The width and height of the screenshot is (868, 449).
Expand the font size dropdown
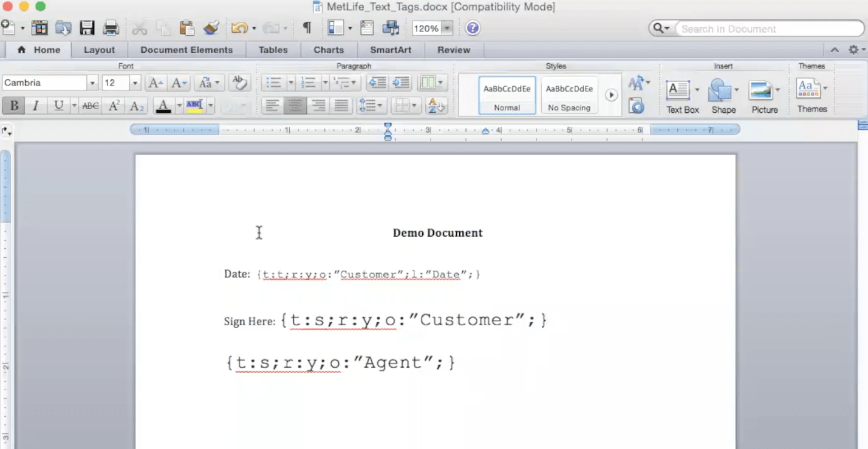click(x=135, y=83)
